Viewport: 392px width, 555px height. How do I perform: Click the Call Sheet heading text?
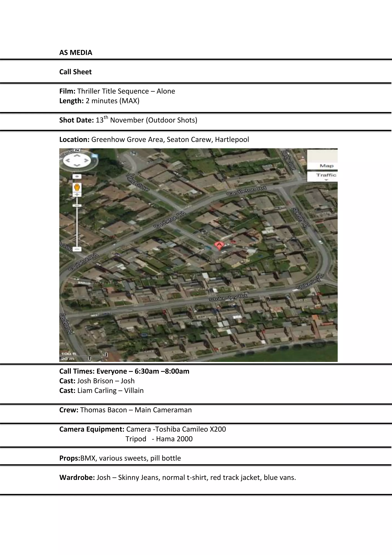coord(75,72)
